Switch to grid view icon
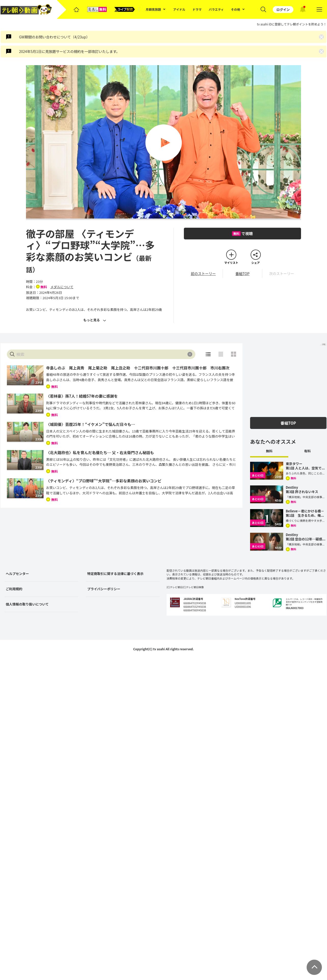 click(233, 354)
